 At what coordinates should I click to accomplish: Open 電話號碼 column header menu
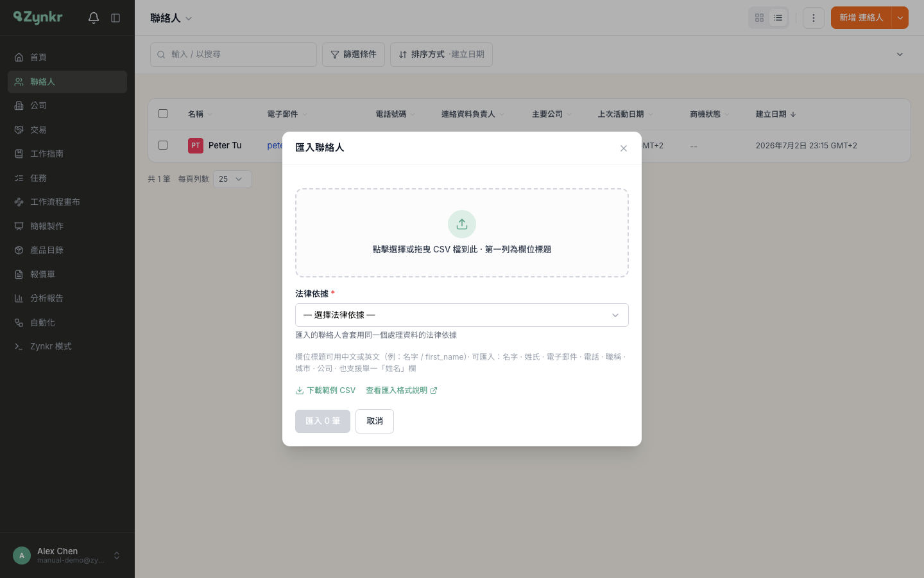[x=396, y=114]
